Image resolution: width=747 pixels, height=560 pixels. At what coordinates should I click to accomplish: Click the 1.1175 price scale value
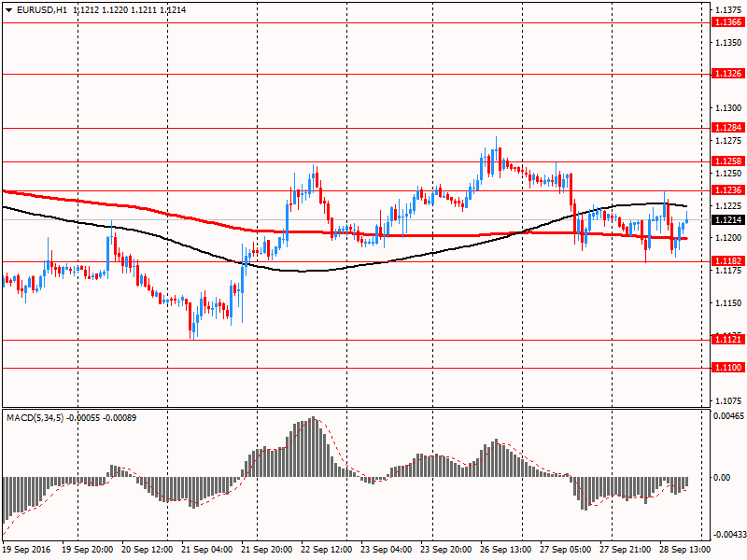tap(728, 271)
